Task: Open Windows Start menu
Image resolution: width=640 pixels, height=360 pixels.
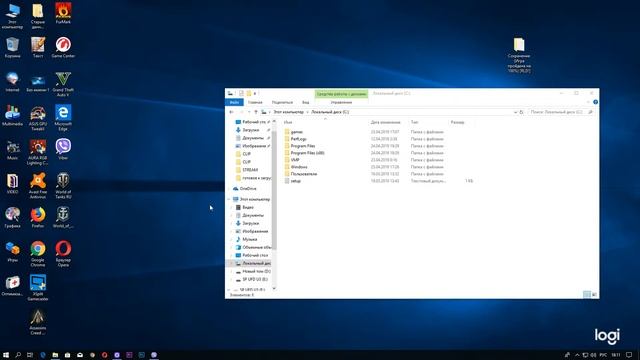Action: pos(6,355)
